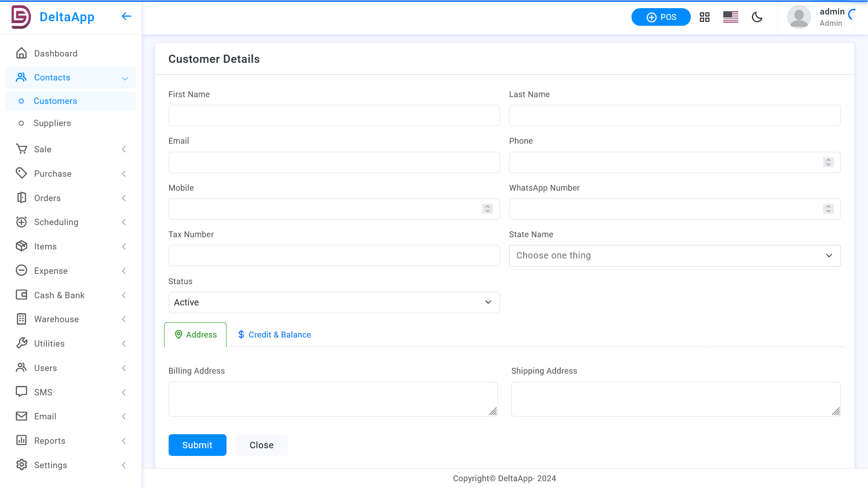Expand the Settings sidebar menu
Viewport: 868px width, 488px height.
point(51,465)
